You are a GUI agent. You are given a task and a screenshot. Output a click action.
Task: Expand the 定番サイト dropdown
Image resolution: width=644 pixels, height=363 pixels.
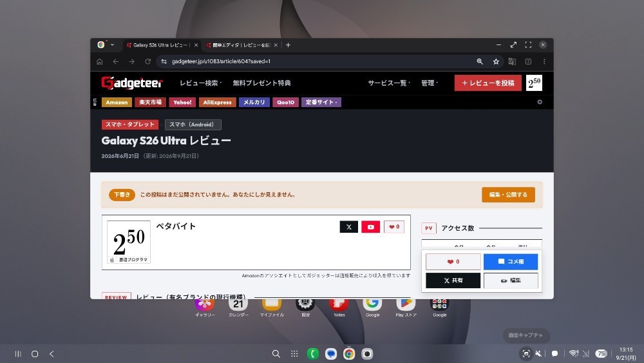coord(321,103)
